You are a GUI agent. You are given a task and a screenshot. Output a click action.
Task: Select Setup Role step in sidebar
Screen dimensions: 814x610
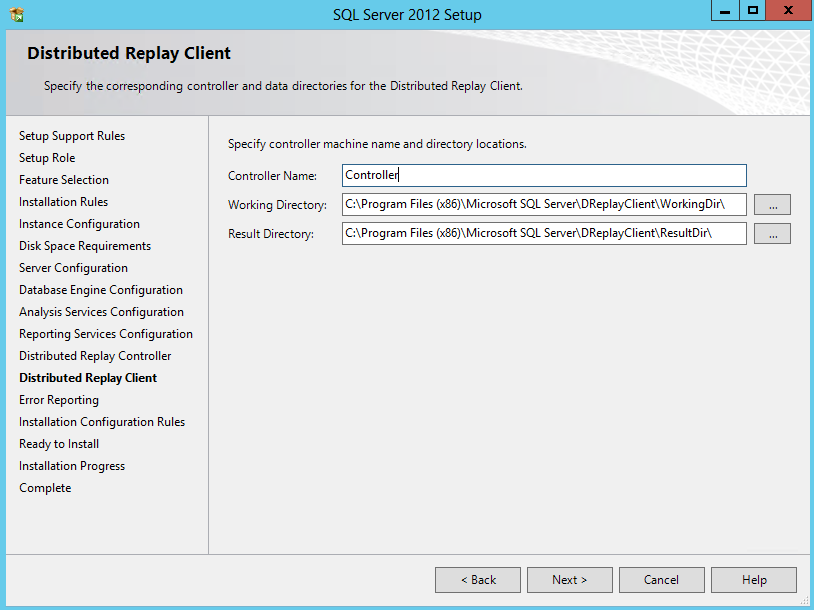[x=47, y=158]
